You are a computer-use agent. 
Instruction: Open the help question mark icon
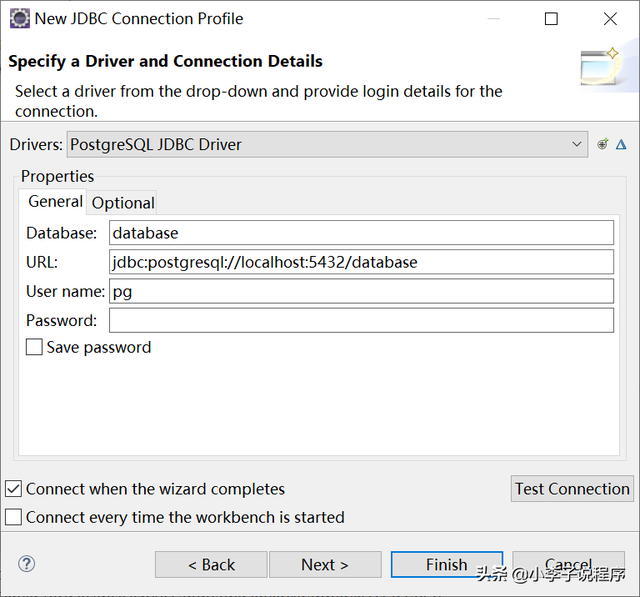27,564
